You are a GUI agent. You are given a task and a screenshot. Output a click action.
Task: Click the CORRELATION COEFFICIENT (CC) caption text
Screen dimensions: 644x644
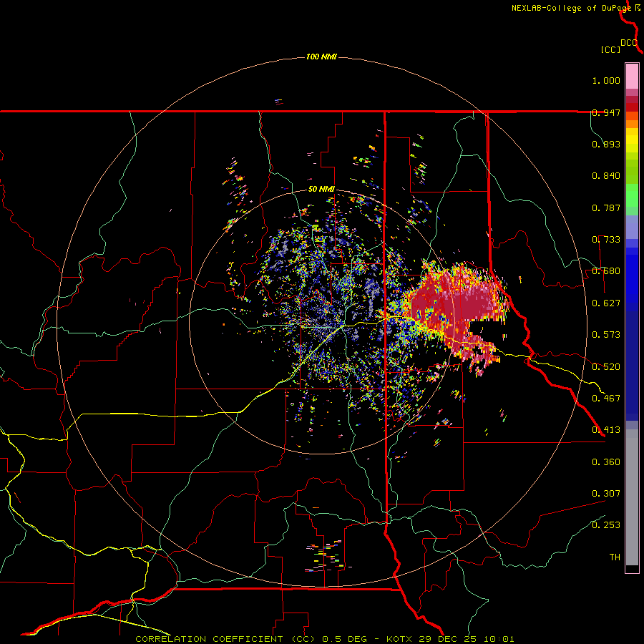coord(225,639)
